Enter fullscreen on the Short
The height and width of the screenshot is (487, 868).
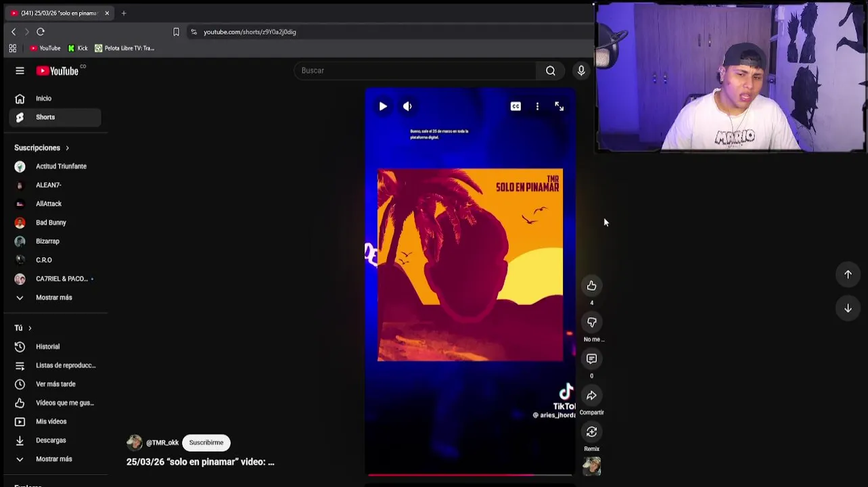pos(559,106)
